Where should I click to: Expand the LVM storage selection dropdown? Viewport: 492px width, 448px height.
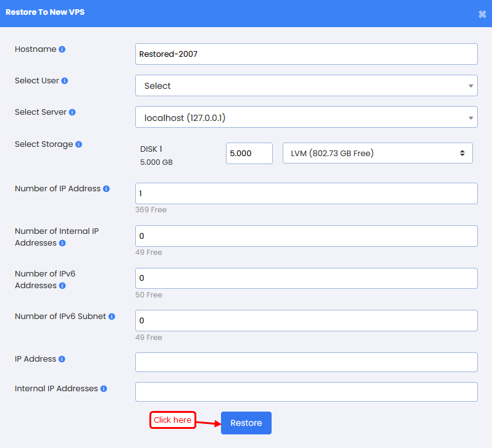click(x=377, y=153)
